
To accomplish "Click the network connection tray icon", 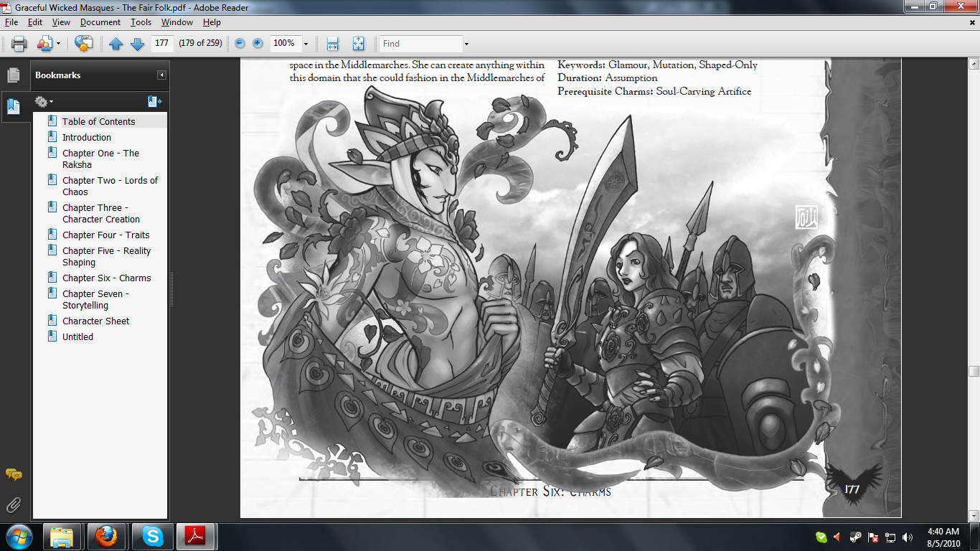I will [890, 537].
